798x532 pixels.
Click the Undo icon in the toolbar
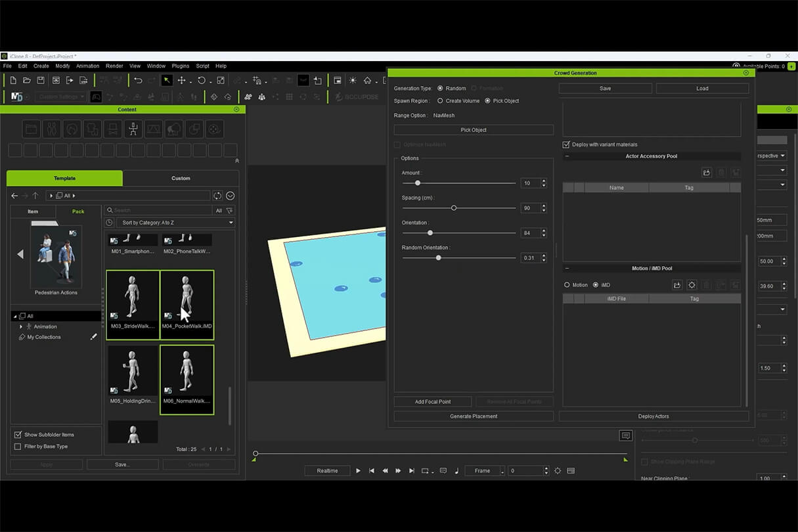coord(138,80)
